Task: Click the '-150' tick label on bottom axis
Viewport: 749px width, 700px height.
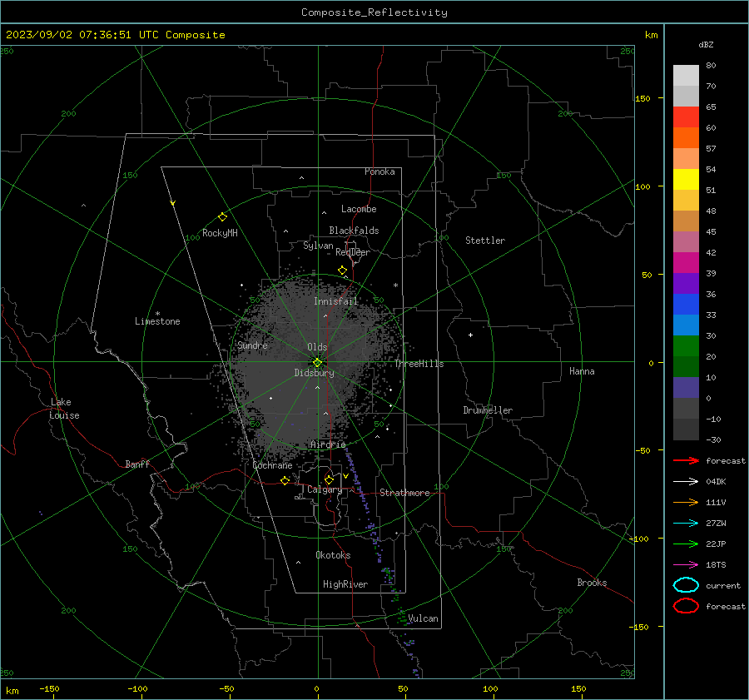Action: pyautogui.click(x=49, y=688)
